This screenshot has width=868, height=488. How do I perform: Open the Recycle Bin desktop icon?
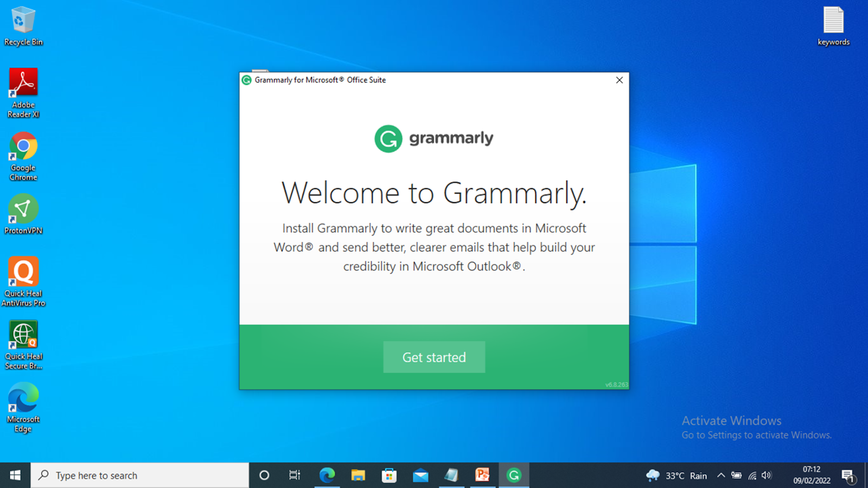coord(23,27)
